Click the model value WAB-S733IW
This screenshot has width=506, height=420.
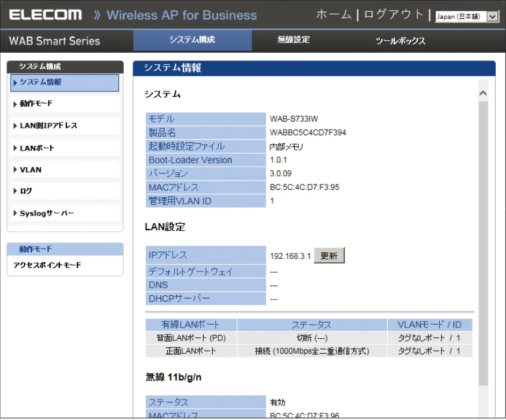click(294, 119)
